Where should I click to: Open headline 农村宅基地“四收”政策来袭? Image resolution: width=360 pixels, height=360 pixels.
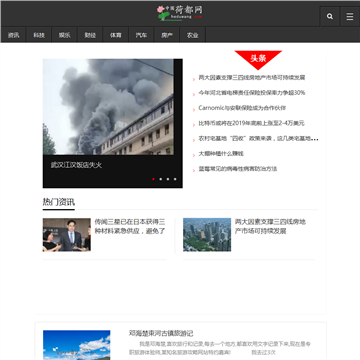coord(258,138)
